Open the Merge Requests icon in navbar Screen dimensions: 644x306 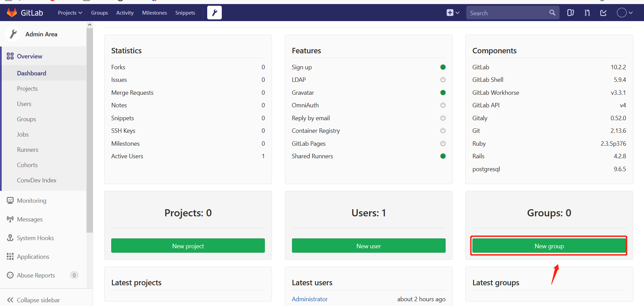click(587, 13)
